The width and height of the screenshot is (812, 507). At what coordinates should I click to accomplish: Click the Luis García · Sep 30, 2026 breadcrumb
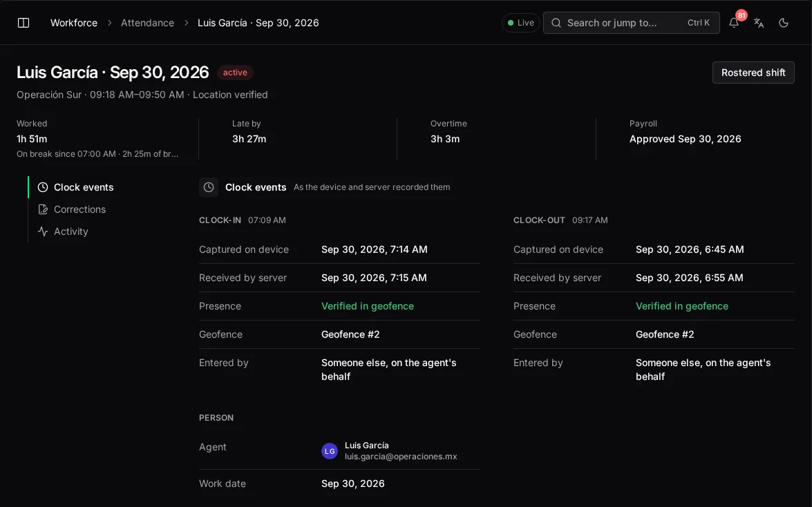[258, 23]
